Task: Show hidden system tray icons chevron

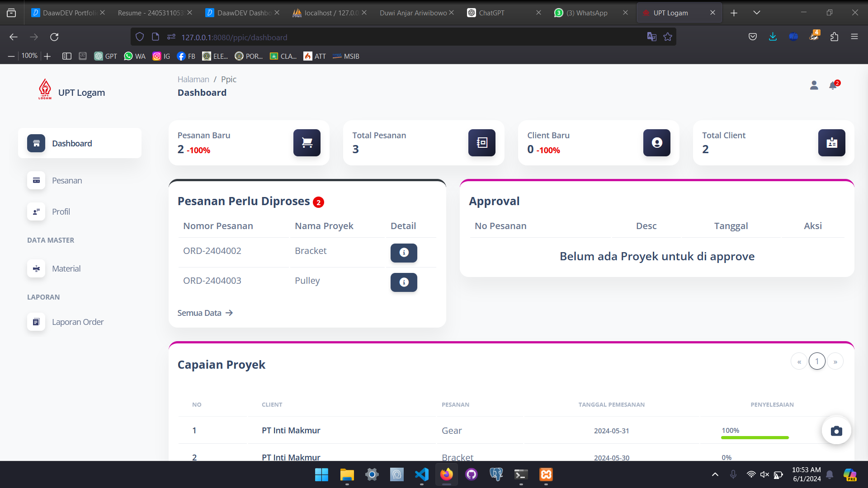Action: point(715,474)
